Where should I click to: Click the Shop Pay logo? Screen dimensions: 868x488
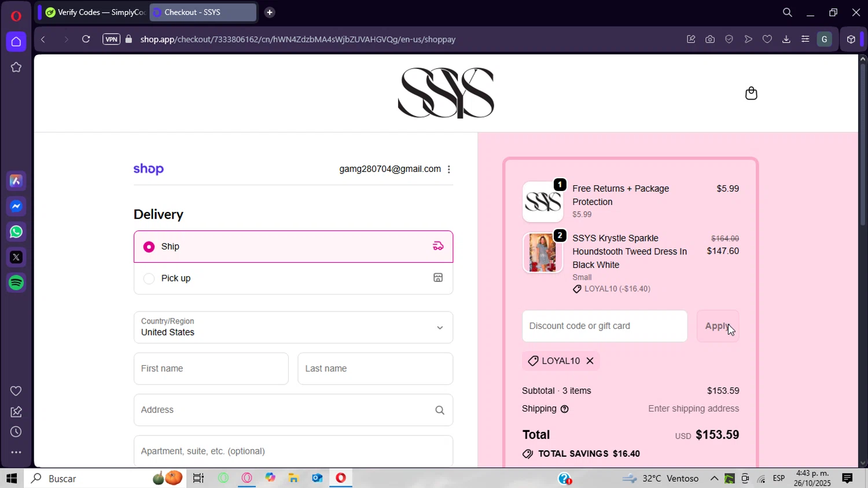pos(149,169)
